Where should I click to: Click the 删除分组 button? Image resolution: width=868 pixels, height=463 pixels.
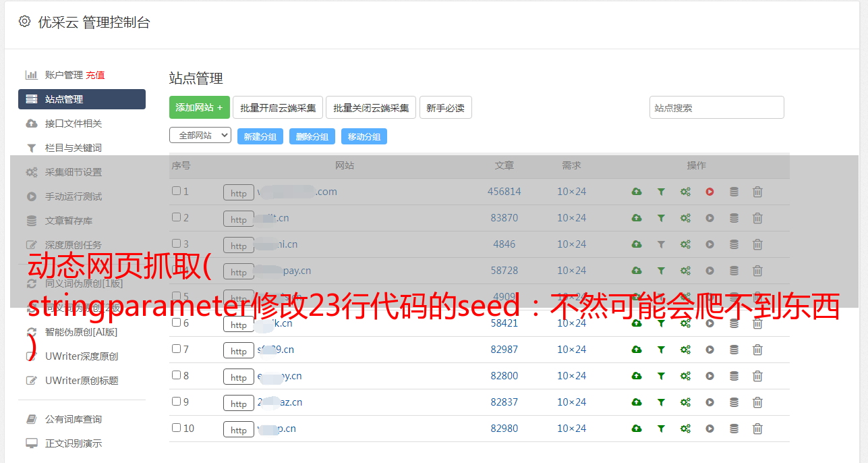click(x=312, y=136)
